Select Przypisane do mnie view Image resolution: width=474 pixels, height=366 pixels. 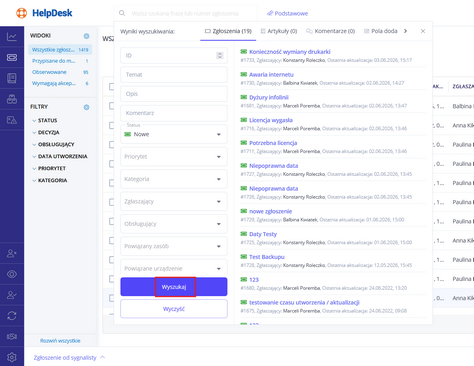point(60,61)
